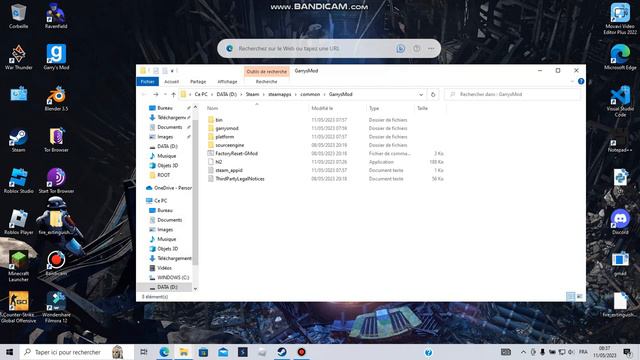Open the Fichier tab in Explorer

(x=147, y=82)
